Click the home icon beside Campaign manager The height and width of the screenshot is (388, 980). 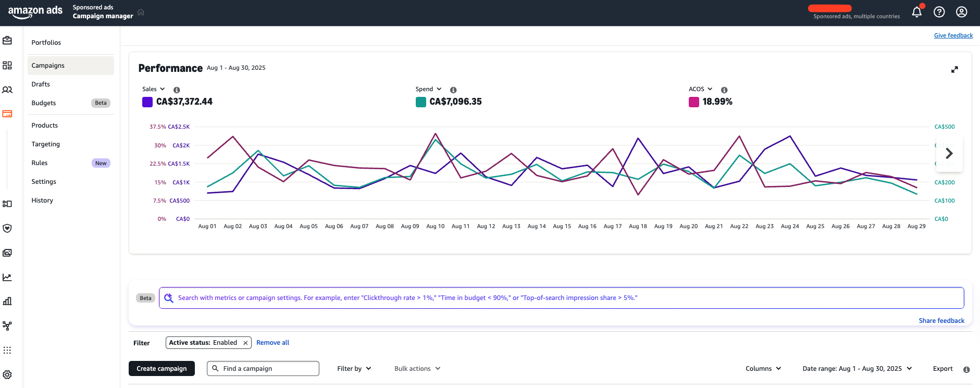[x=141, y=12]
